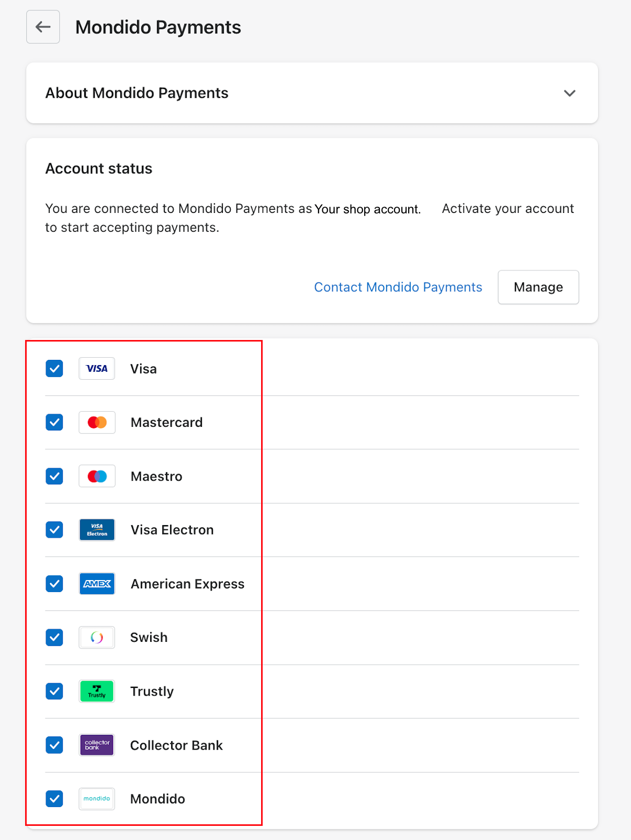Viewport: 631px width, 840px height.
Task: Select the American Express label text
Action: point(187,584)
